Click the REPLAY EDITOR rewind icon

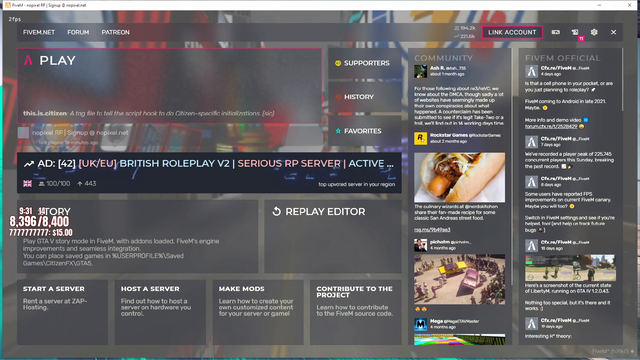[277, 211]
